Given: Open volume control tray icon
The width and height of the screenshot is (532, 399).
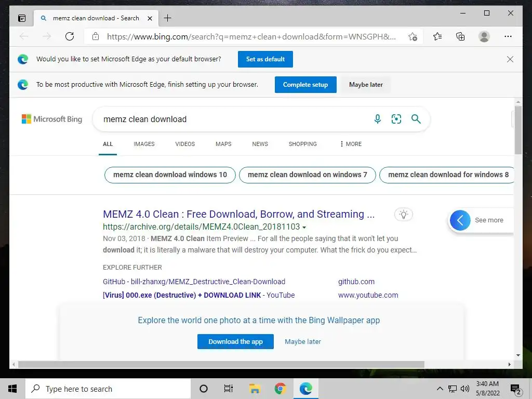Looking at the screenshot, I should (465, 389).
